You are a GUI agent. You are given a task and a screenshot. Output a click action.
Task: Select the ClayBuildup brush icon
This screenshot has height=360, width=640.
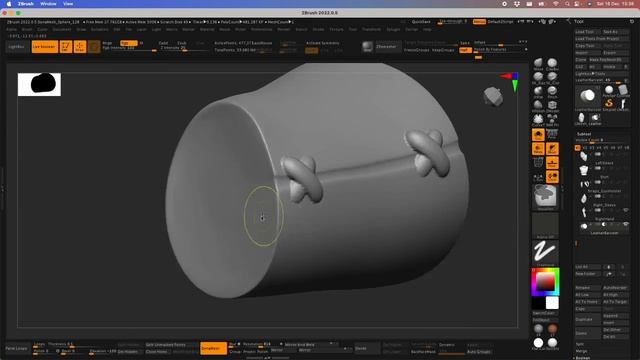(552, 63)
